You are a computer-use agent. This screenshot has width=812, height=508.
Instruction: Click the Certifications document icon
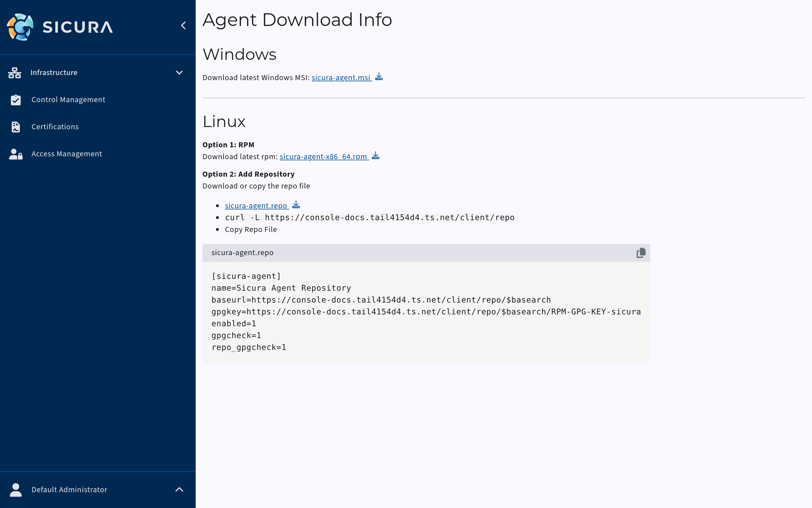coord(16,127)
